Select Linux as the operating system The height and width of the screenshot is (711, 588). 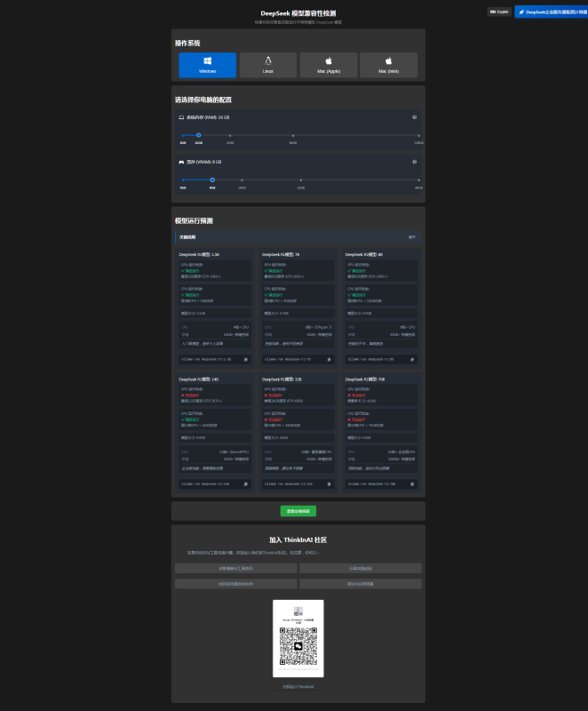[x=267, y=65]
